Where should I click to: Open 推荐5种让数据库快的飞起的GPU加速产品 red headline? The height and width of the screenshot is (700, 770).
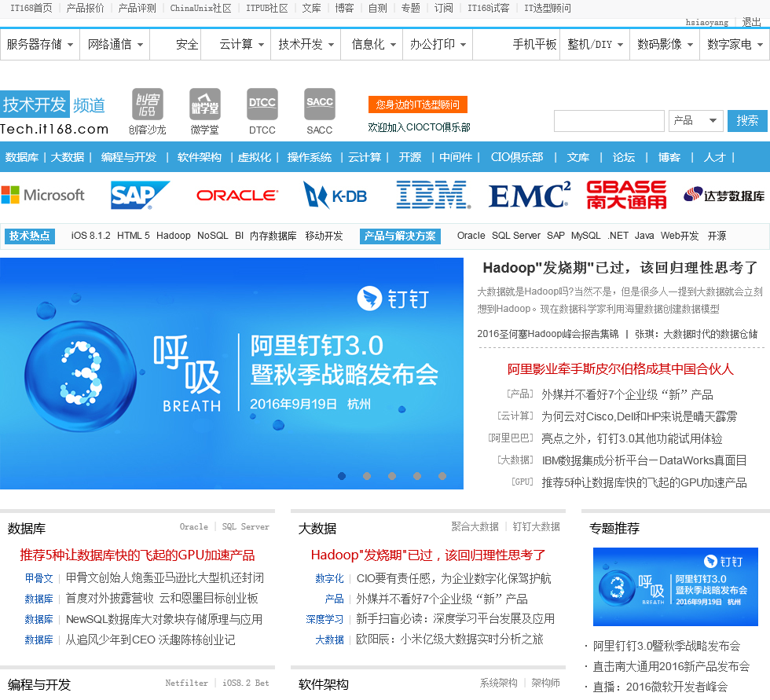[x=137, y=555]
